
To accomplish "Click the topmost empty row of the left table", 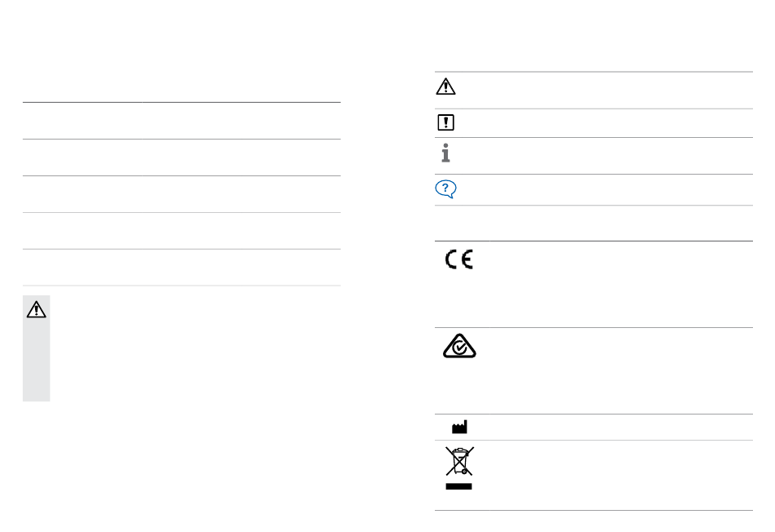I will coord(181,121).
